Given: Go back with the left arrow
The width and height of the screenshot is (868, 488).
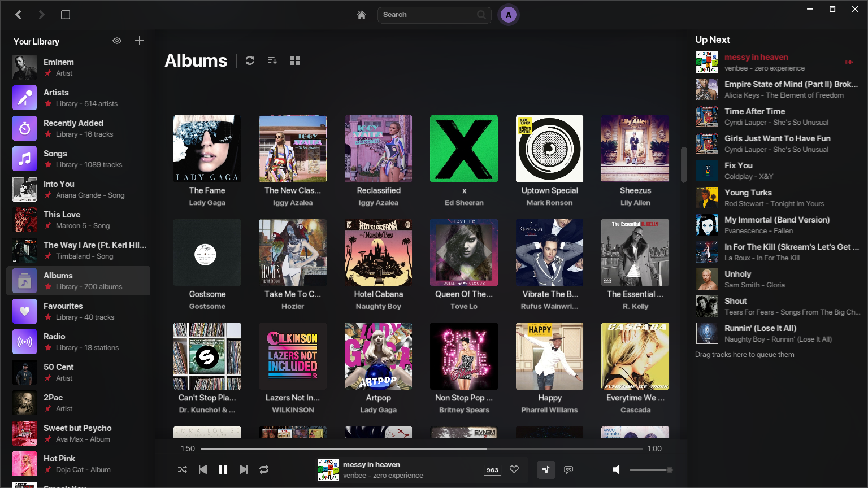Looking at the screenshot, I should [19, 15].
